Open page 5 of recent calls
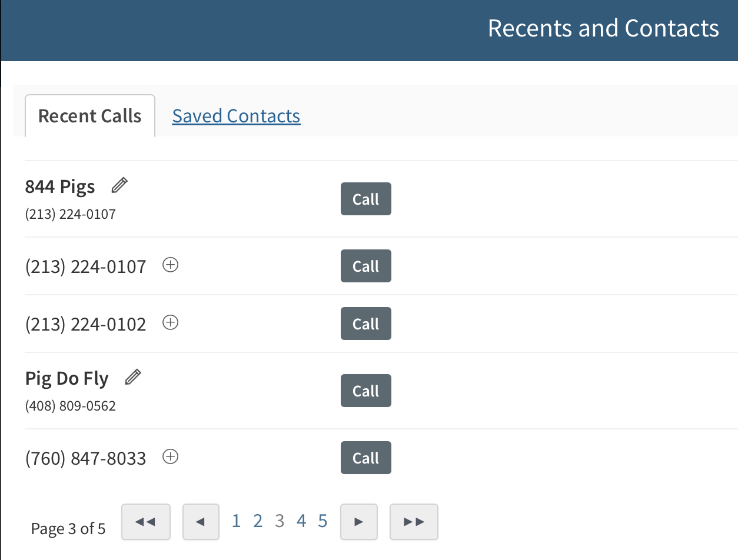The image size is (738, 560). [x=323, y=521]
